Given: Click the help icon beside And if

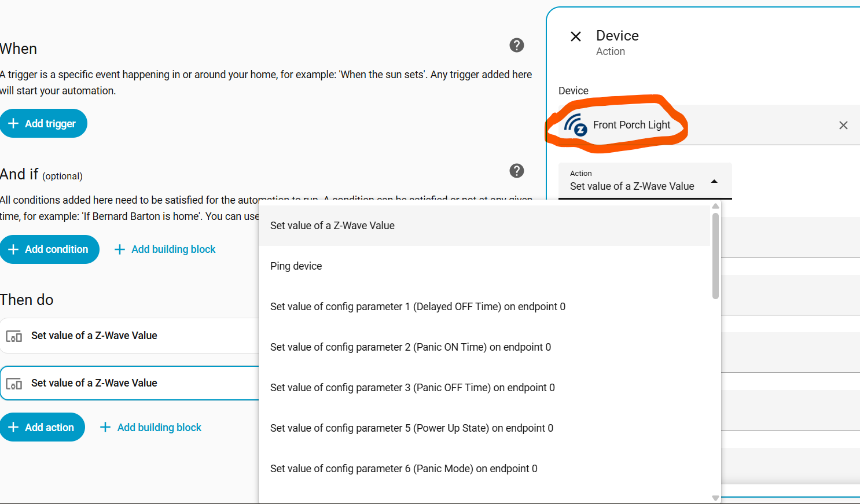Looking at the screenshot, I should pos(517,171).
